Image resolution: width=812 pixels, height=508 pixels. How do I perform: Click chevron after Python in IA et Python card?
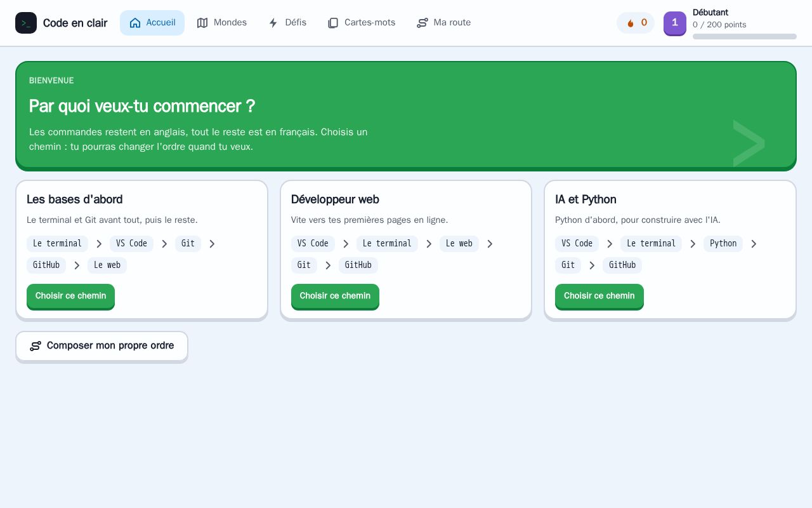point(754,244)
